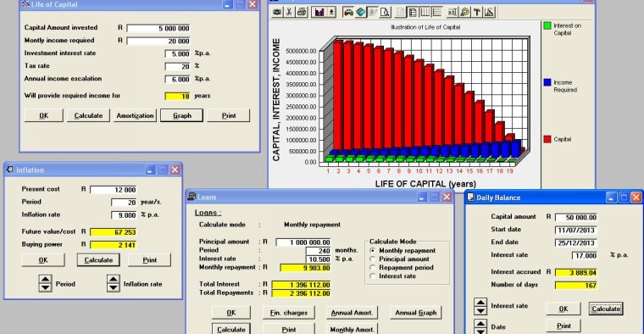The width and height of the screenshot is (644, 334).
Task: Click the bold T fonts icon
Action: 477,12
